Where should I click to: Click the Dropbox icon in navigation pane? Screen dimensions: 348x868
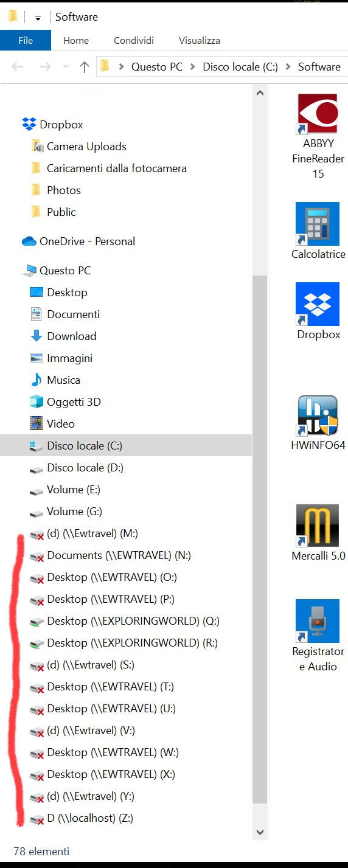point(29,124)
